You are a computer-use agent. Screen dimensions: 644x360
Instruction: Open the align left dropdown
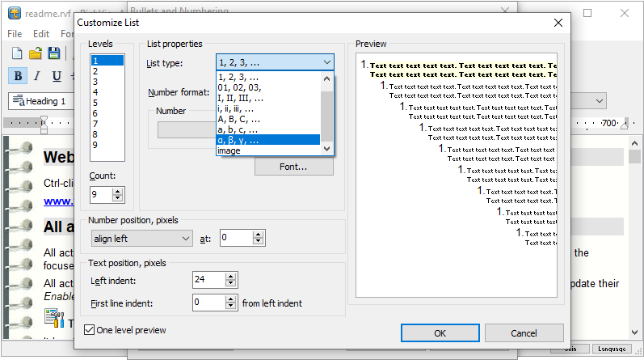[x=141, y=238]
